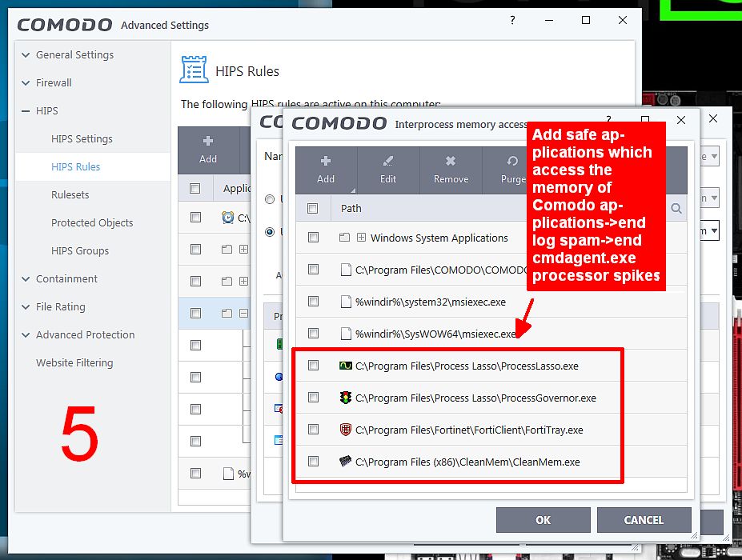Check the CleanMem.exe checkbox
Screen dimensions: 742x560
tap(313, 461)
